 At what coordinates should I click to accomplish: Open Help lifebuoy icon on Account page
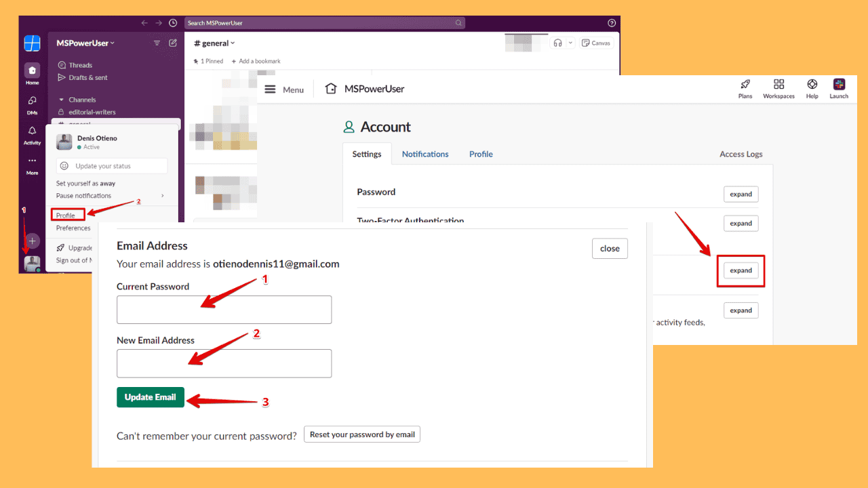point(812,89)
